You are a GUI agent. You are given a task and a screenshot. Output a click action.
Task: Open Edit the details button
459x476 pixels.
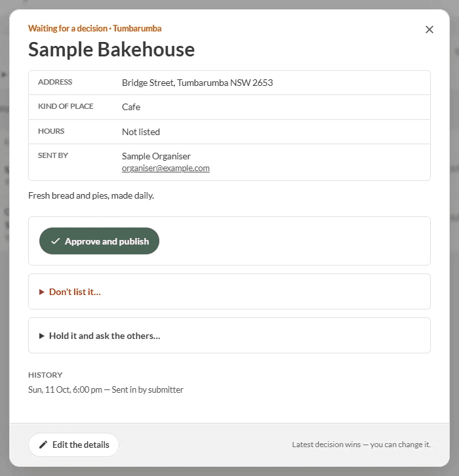click(x=73, y=445)
